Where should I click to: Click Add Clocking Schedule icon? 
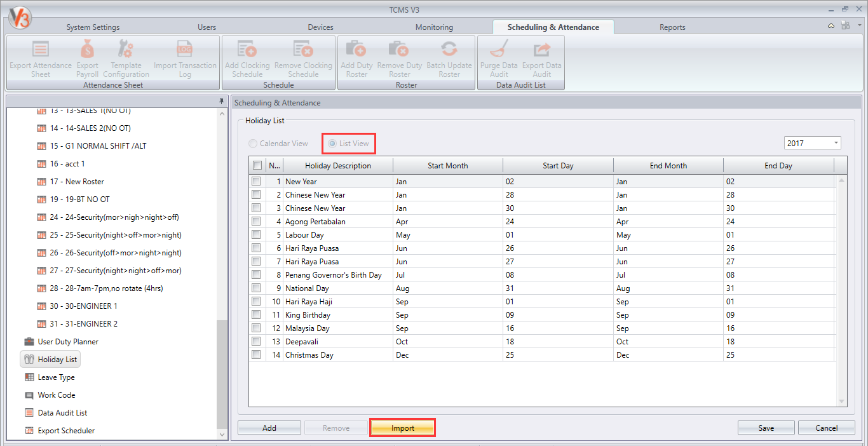pos(247,49)
